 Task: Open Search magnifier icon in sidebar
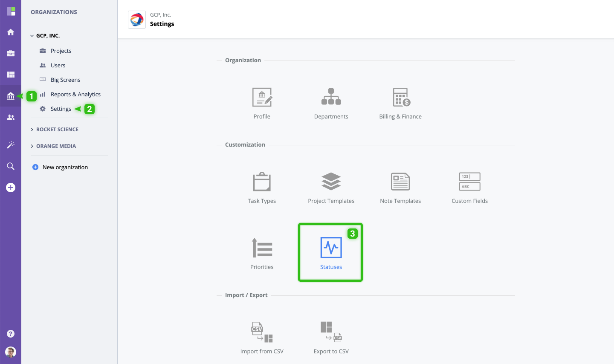(x=11, y=166)
